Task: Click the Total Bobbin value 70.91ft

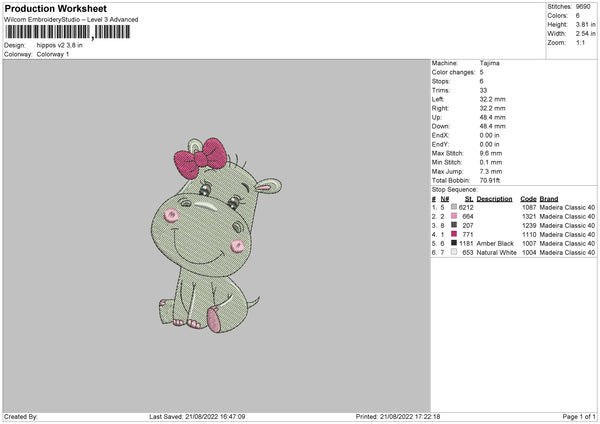Action: [x=490, y=180]
